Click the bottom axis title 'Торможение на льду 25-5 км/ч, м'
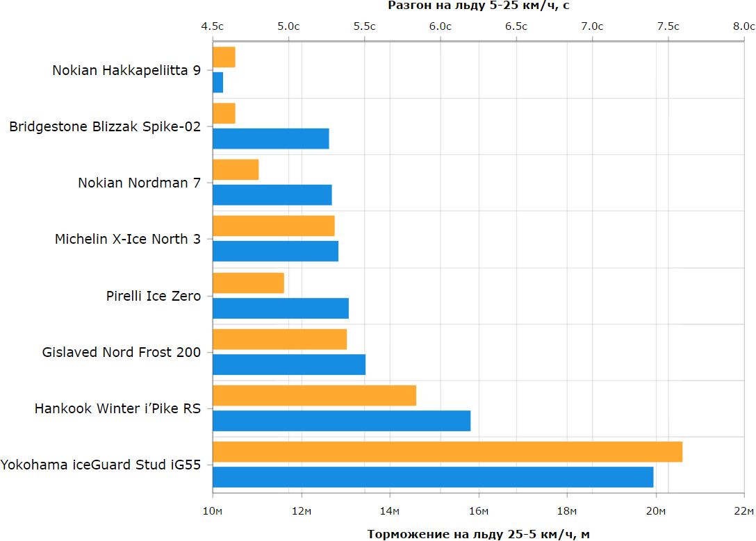The width and height of the screenshot is (756, 541). click(x=479, y=534)
